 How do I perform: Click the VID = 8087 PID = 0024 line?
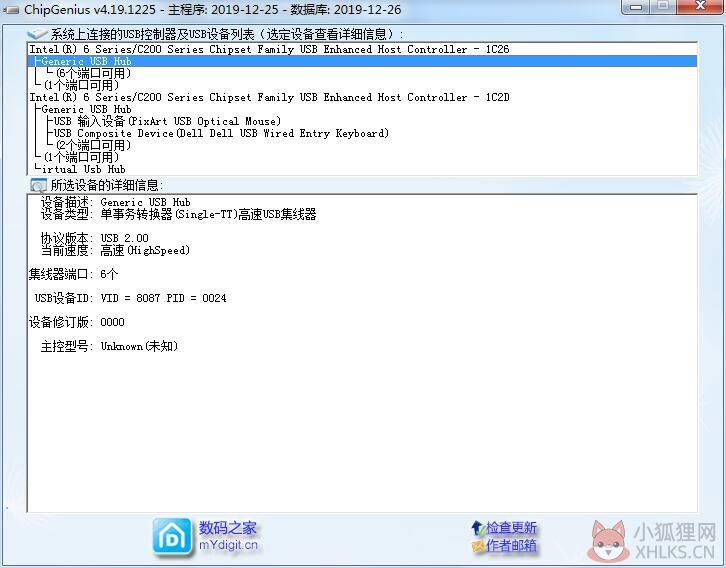(x=131, y=298)
